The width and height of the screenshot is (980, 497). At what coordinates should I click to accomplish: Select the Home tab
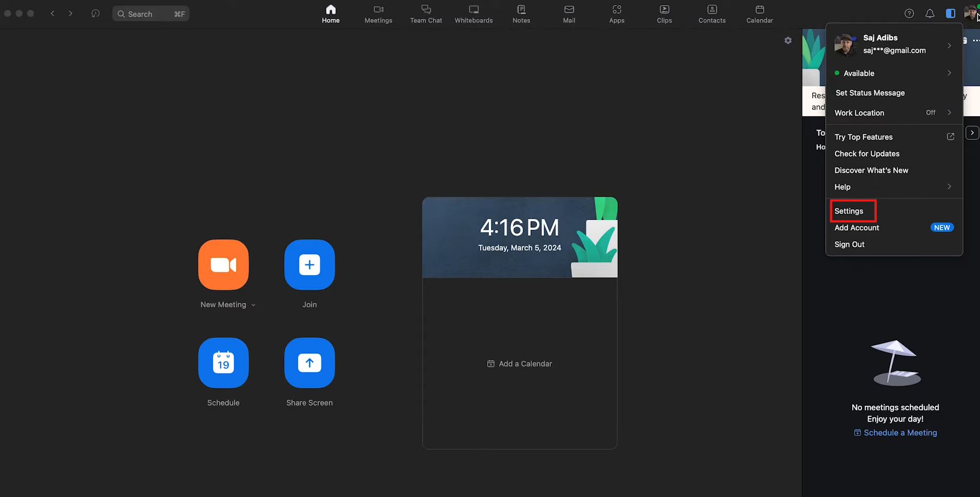(331, 14)
